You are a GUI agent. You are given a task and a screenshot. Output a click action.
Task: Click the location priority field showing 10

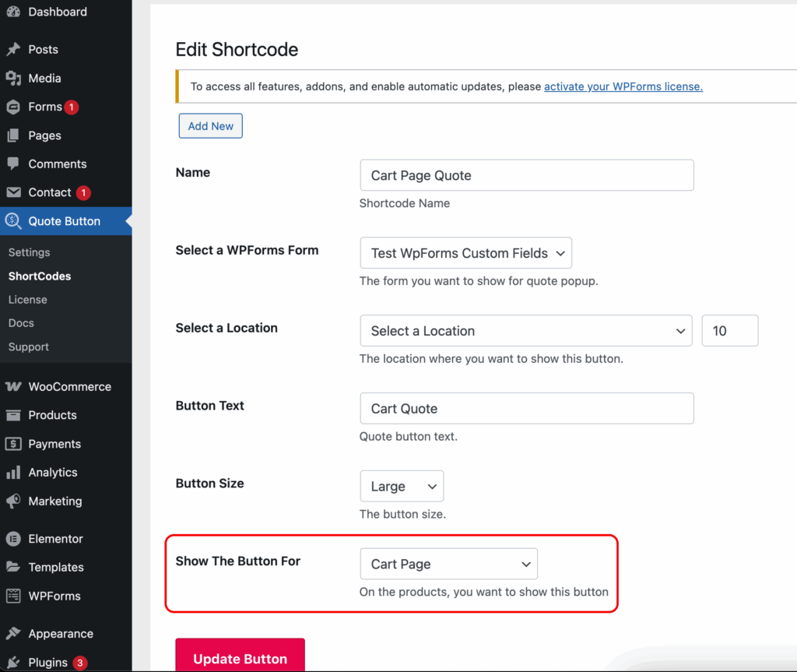[730, 331]
